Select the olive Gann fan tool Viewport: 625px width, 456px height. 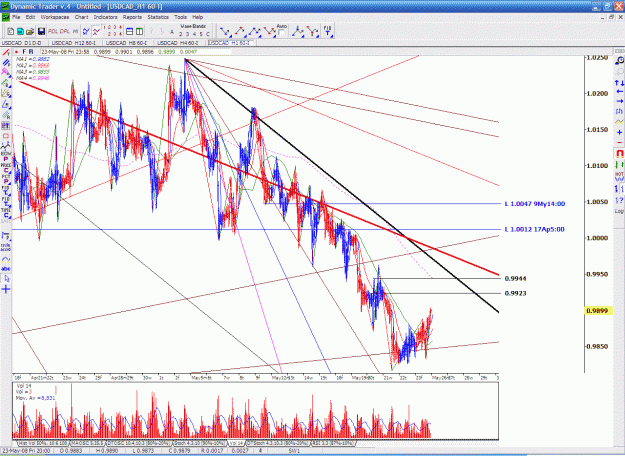[x=6, y=93]
